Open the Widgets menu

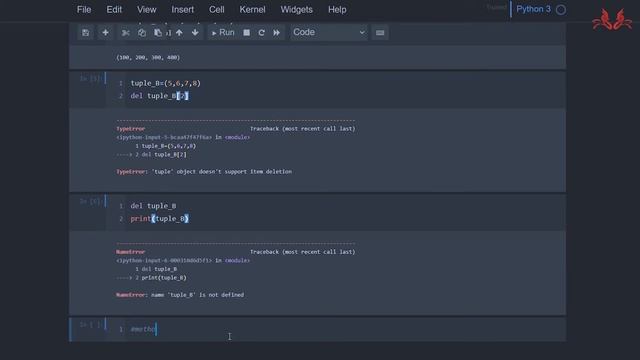click(x=296, y=9)
